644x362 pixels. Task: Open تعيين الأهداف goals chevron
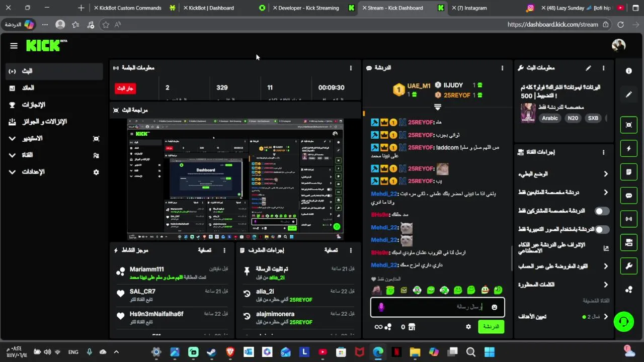pyautogui.click(x=606, y=317)
